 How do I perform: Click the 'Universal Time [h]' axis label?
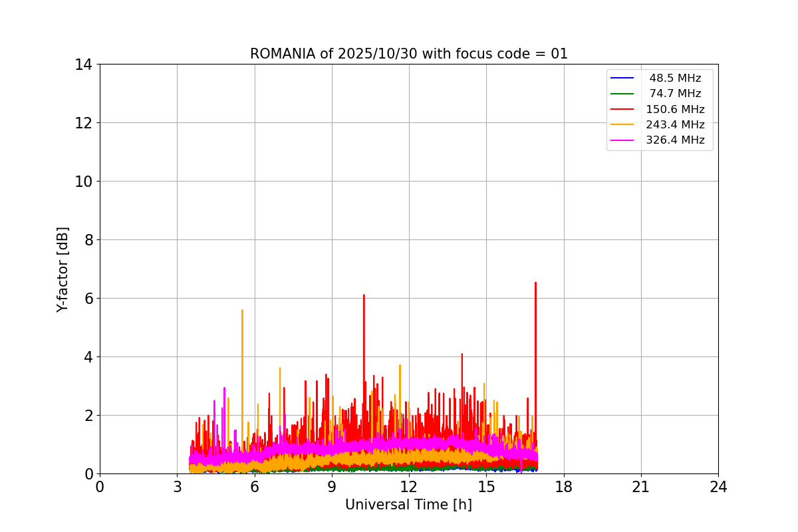tap(408, 505)
